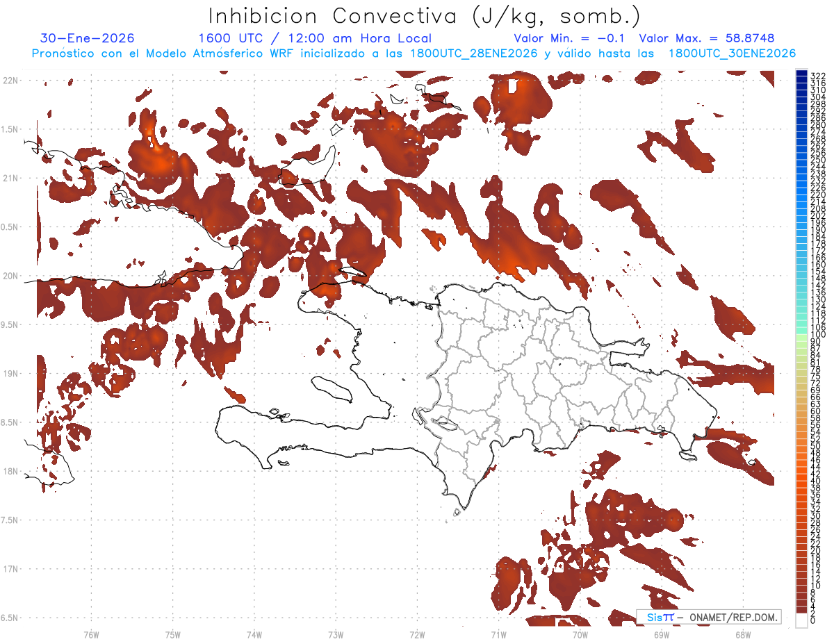Click the '17N' latitude label
The width and height of the screenshot is (834, 644).
10,570
